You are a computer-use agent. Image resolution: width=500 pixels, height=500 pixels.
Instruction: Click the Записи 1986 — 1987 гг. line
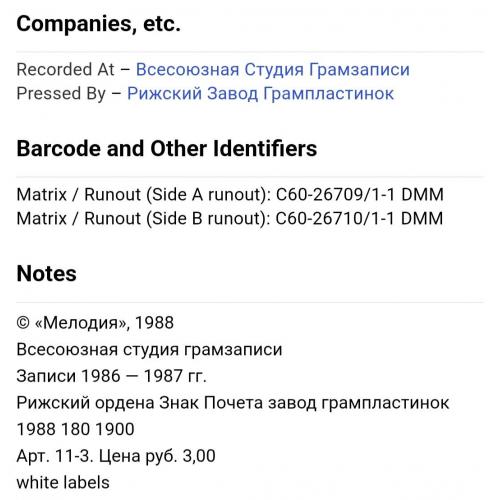[112, 376]
